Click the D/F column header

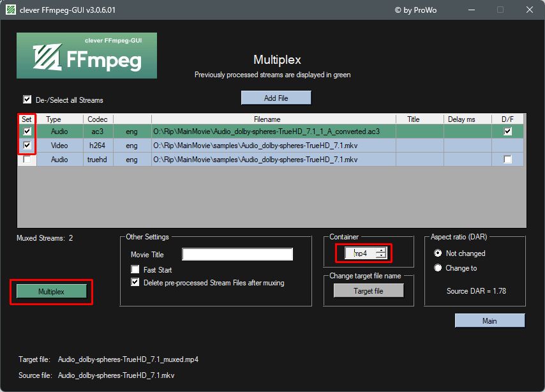pyautogui.click(x=507, y=119)
